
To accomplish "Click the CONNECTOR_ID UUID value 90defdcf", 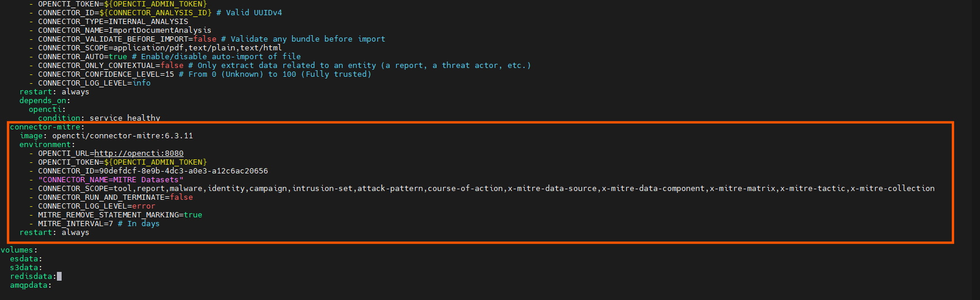I will (x=183, y=171).
